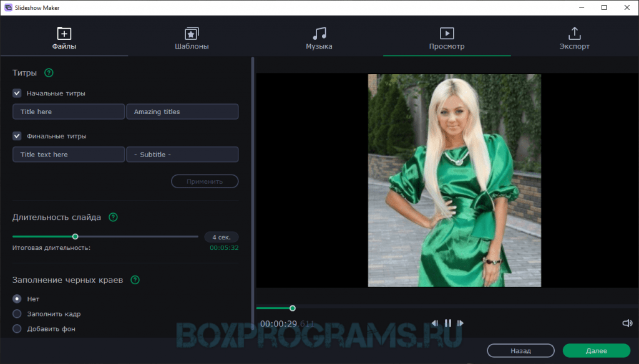This screenshot has width=639, height=364.
Task: Select the Нет radio option
Action: (x=17, y=299)
